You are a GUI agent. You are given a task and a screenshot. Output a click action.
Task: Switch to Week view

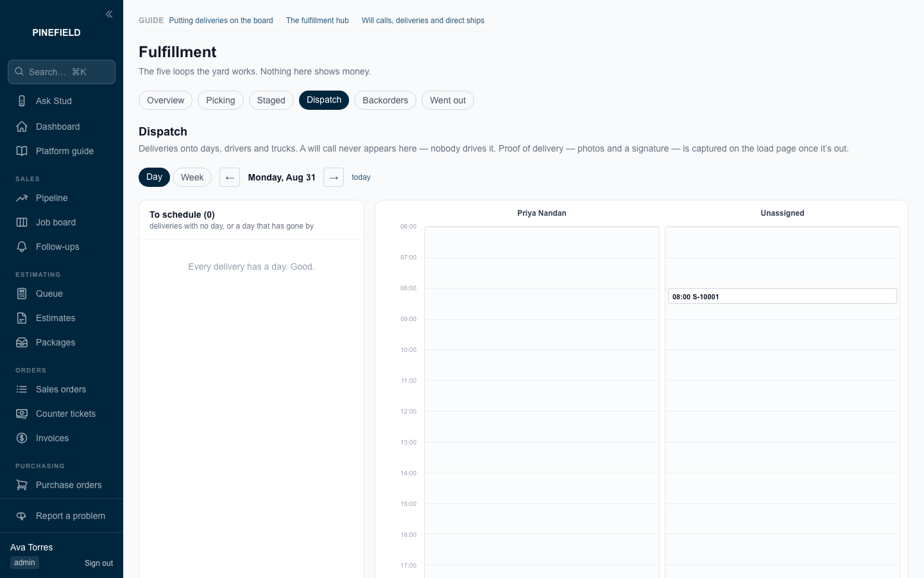(x=192, y=177)
